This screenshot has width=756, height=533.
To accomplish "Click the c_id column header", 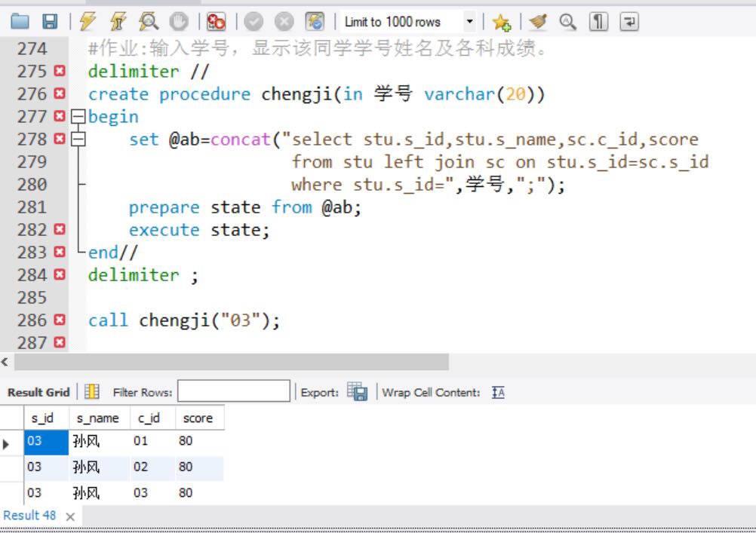I will 152,418.
